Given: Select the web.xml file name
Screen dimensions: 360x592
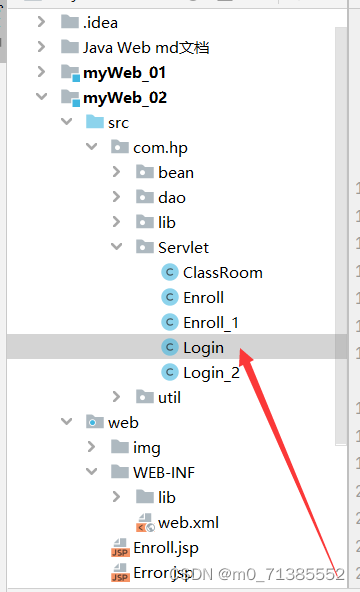Looking at the screenshot, I should tap(188, 523).
